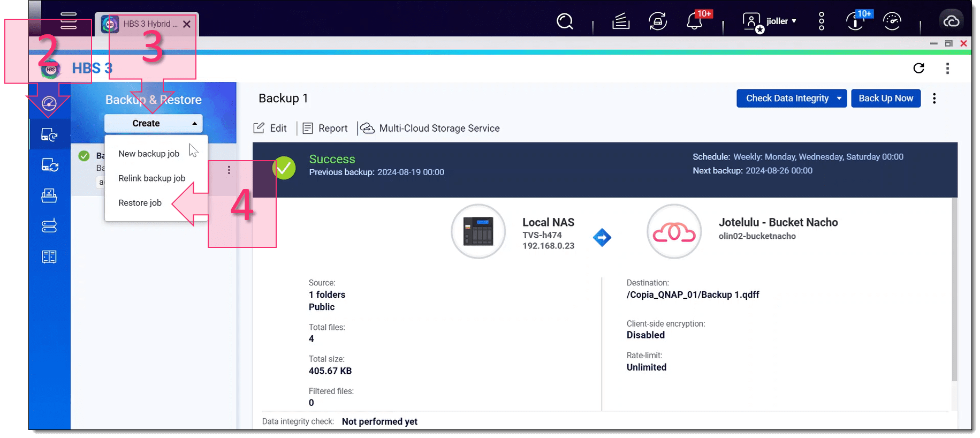Click the blue direction arrow icon
Screen dimensions: 980x438
[x=602, y=237]
